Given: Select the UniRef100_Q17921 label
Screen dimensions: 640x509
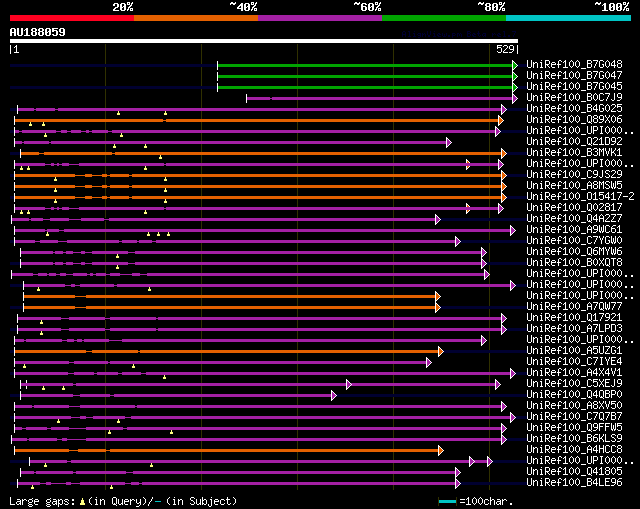Looking at the screenshot, I should [574, 318].
